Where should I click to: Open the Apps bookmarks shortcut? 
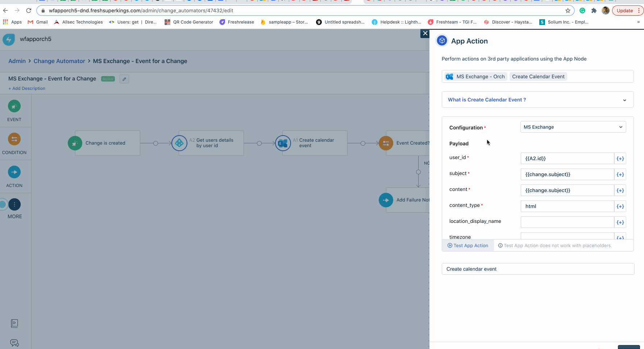pos(12,22)
